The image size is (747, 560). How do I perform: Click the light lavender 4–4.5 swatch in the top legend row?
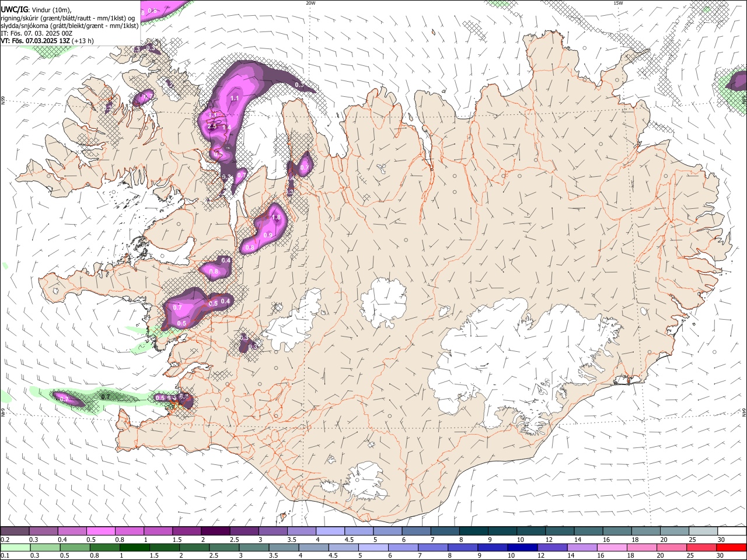point(330,531)
